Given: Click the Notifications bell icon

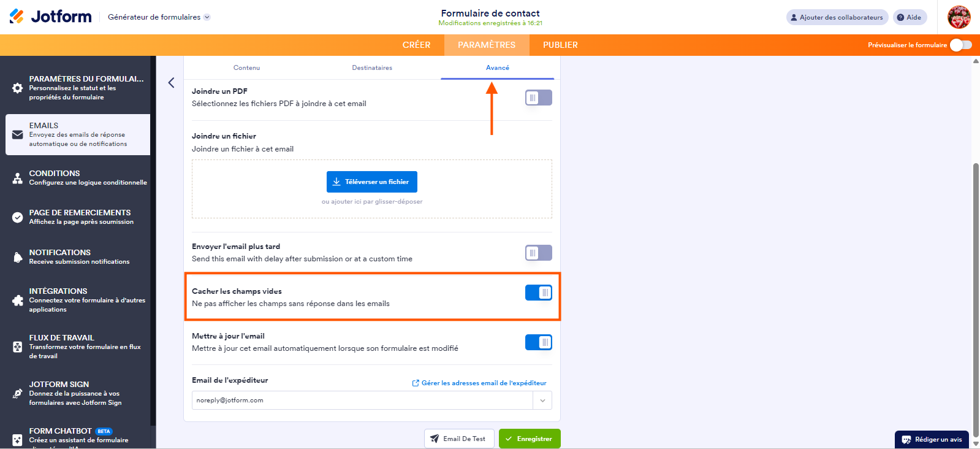Looking at the screenshot, I should tap(18, 257).
